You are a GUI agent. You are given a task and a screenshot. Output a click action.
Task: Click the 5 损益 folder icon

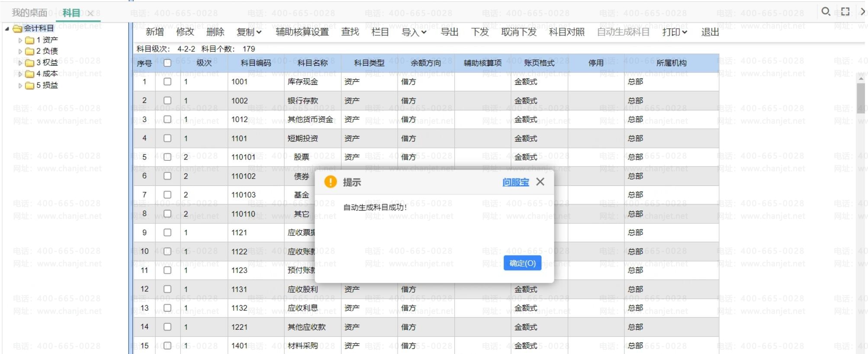pyautogui.click(x=29, y=86)
